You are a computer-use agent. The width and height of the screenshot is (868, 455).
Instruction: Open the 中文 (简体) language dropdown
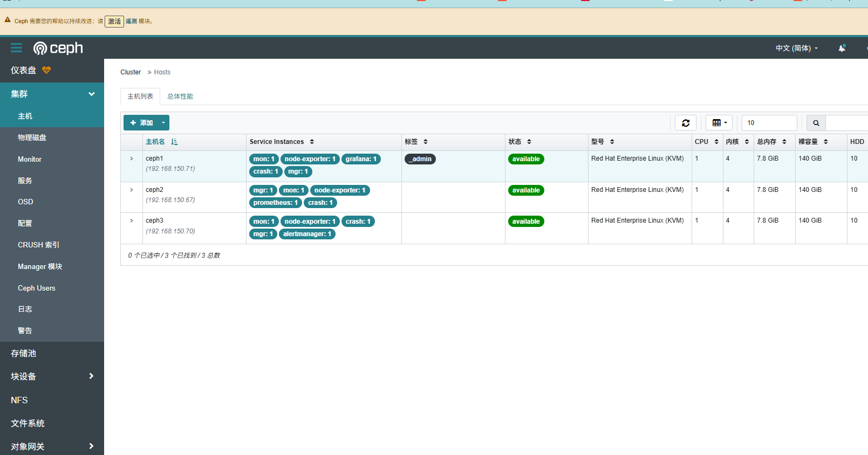click(x=797, y=48)
